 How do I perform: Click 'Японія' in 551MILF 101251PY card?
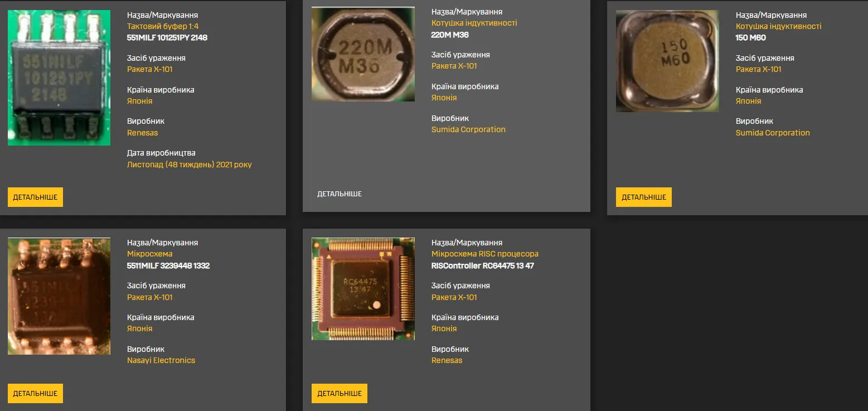click(x=140, y=101)
